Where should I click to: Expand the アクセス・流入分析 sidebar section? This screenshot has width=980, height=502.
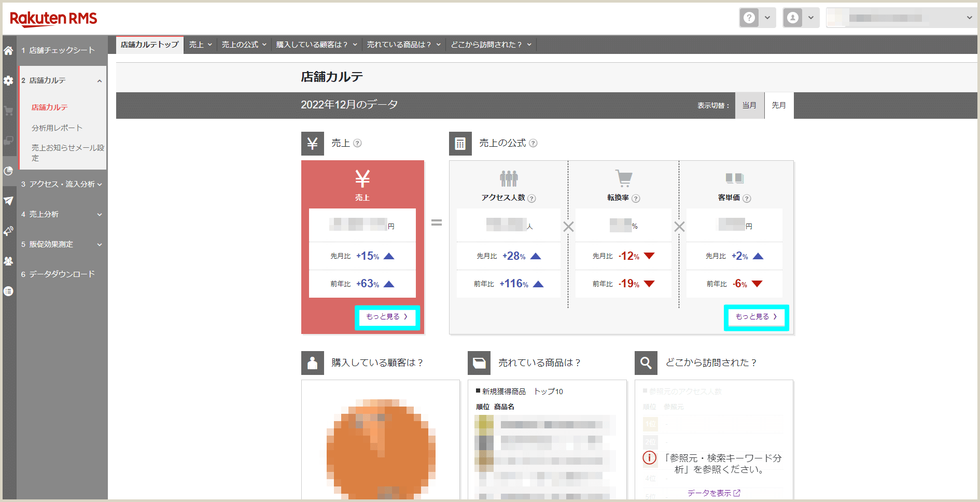pyautogui.click(x=100, y=185)
